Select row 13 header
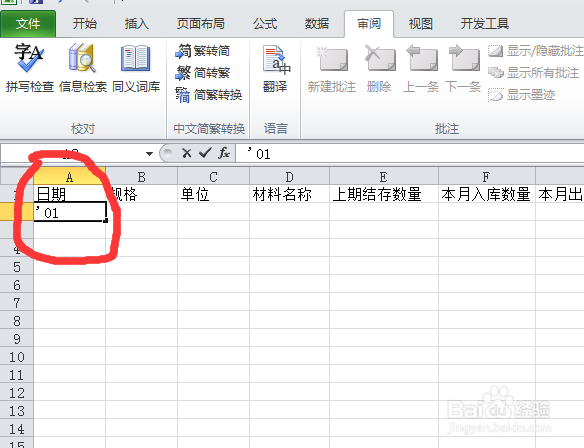 click(17, 411)
